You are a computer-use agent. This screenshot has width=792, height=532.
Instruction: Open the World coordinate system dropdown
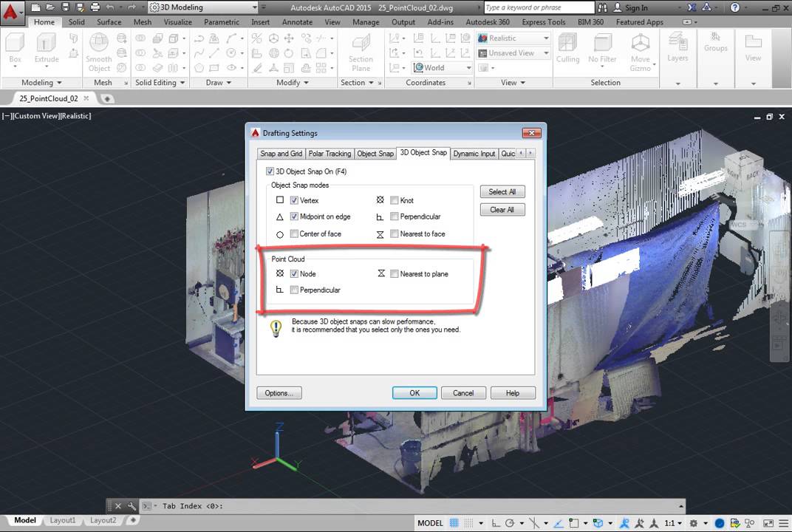(x=443, y=68)
